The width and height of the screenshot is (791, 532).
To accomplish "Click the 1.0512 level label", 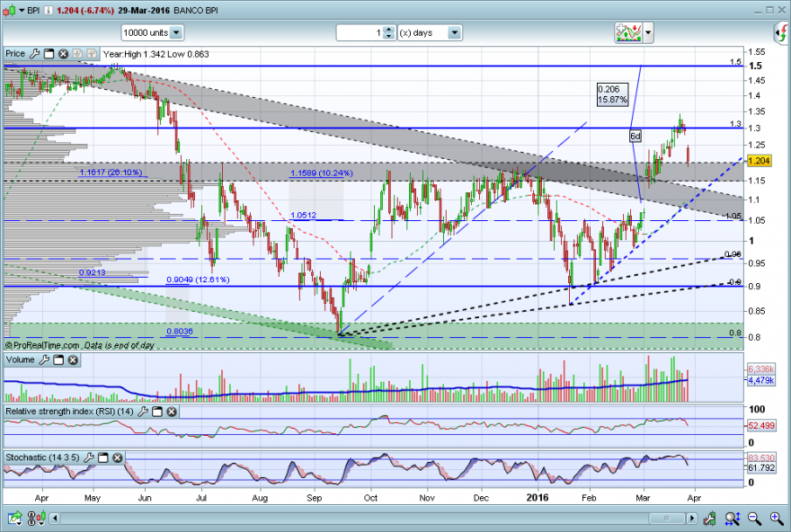I will coord(303,215).
